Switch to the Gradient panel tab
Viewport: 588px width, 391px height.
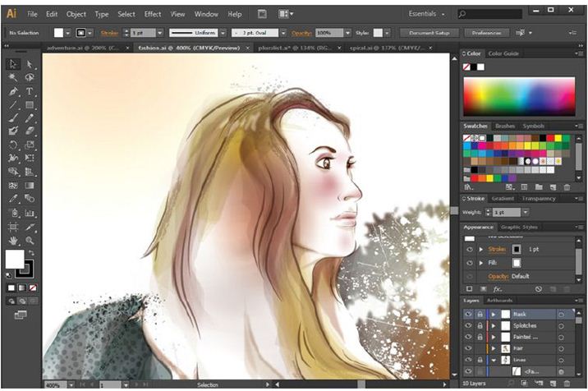[503, 199]
